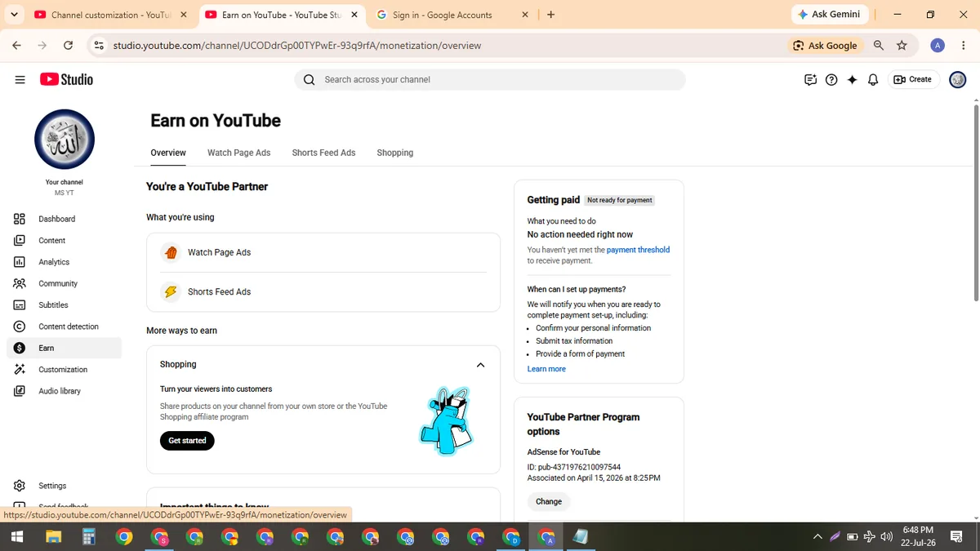The width and height of the screenshot is (980, 551).
Task: Bookmark this page with the star icon
Action: pos(902,46)
